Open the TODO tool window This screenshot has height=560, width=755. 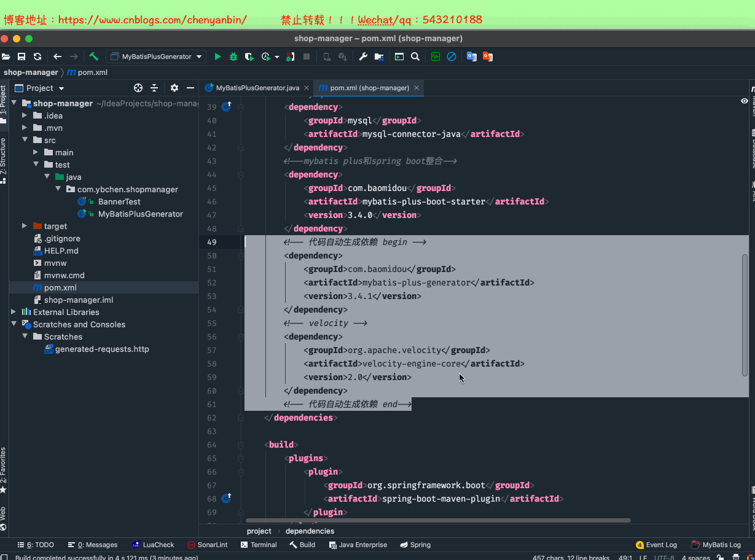click(x=36, y=545)
